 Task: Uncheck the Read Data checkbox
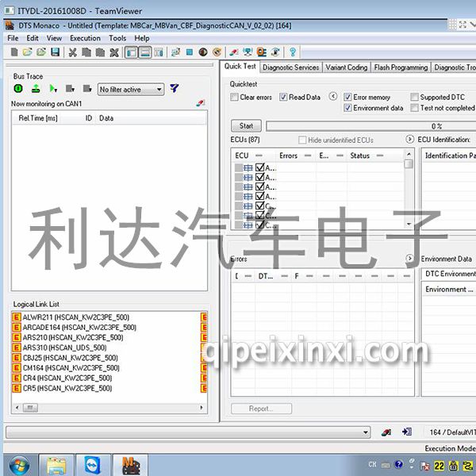click(283, 98)
